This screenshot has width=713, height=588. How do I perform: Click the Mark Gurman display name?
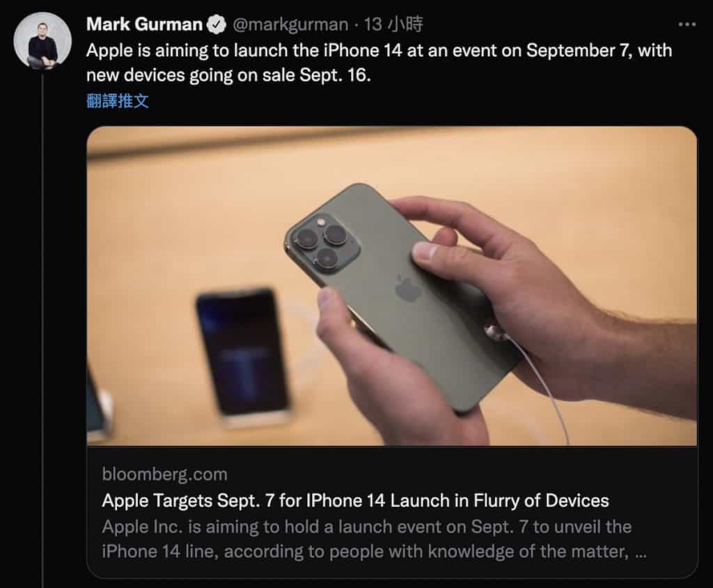tap(144, 24)
